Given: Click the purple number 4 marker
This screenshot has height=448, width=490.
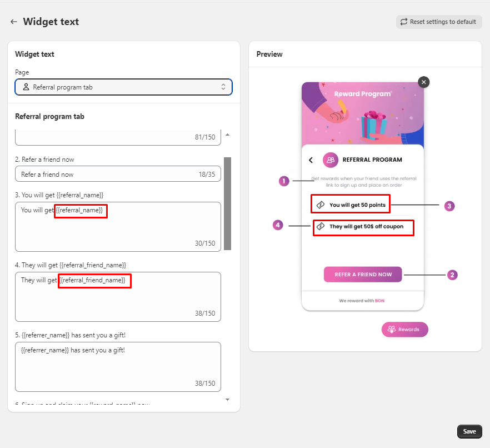Looking at the screenshot, I should (x=278, y=225).
